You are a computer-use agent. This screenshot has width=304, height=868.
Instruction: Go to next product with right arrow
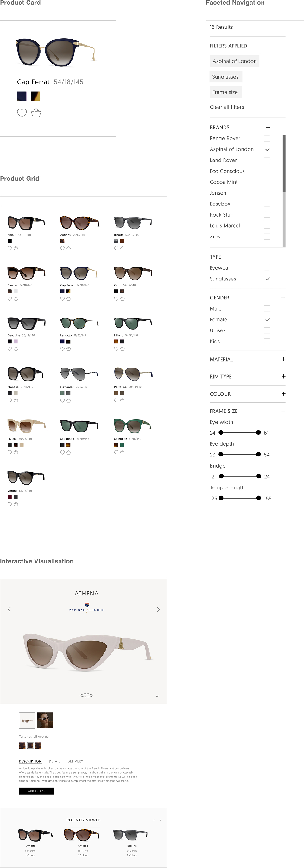(x=158, y=609)
